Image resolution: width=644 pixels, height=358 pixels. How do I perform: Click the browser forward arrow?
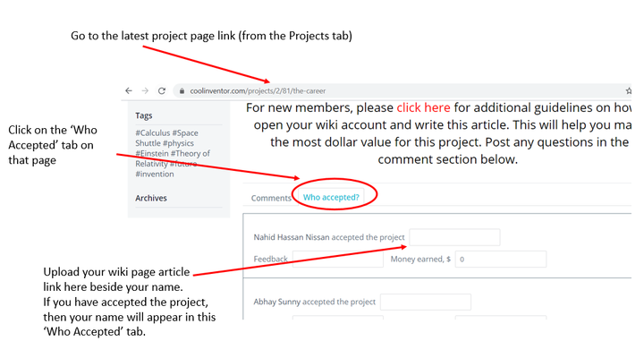tap(145, 90)
